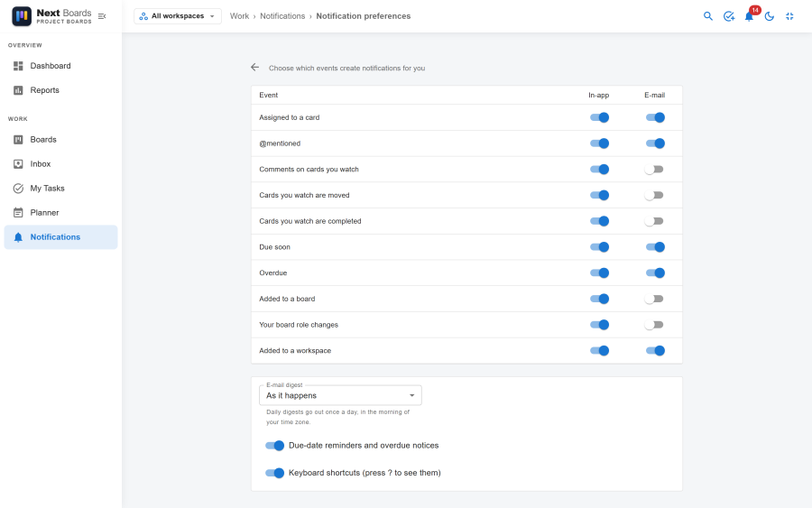Turn off in-app for @mentioned

[x=599, y=143]
